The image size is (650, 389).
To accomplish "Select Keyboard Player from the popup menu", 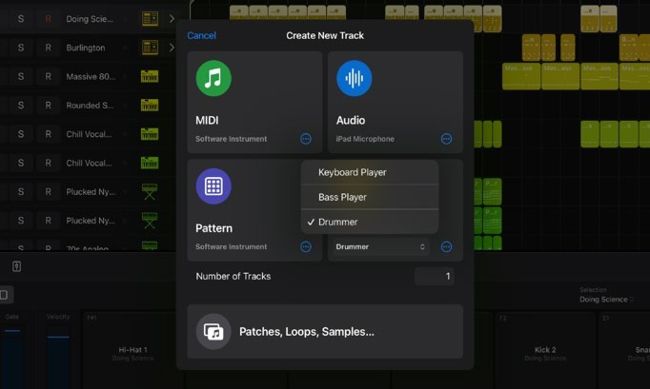I will [x=369, y=172].
